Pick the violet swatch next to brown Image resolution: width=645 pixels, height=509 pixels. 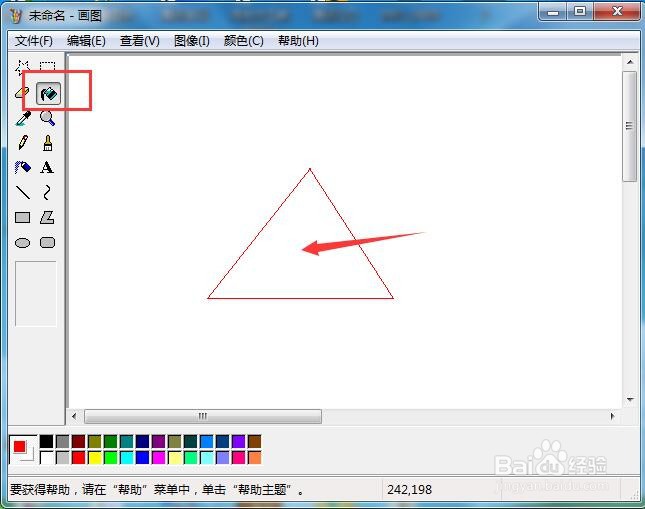click(239, 442)
